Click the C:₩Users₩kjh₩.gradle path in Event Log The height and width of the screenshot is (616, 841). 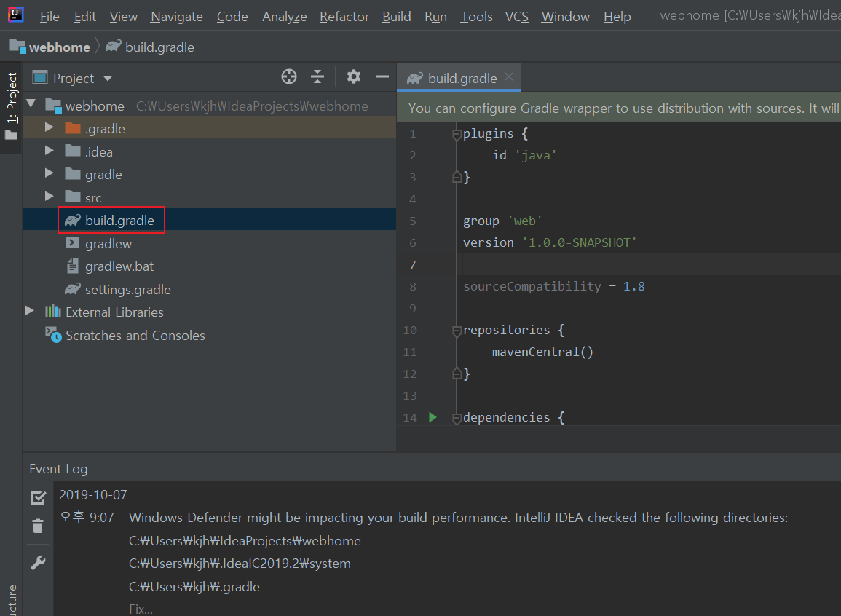(194, 587)
